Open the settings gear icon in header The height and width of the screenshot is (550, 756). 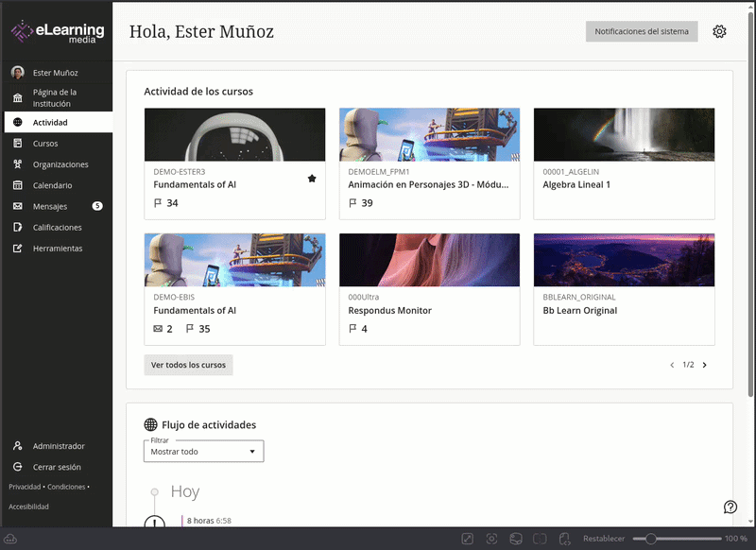[x=719, y=31]
